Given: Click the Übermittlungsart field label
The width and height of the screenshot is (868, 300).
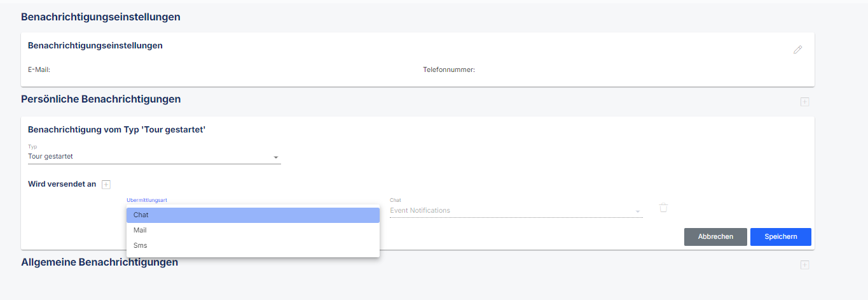Looking at the screenshot, I should [x=147, y=200].
